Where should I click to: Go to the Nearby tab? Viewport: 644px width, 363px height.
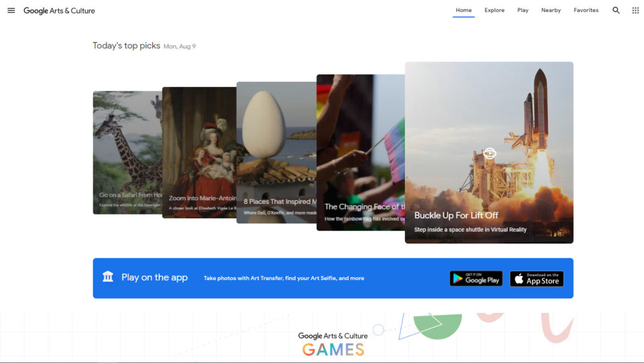(x=551, y=10)
